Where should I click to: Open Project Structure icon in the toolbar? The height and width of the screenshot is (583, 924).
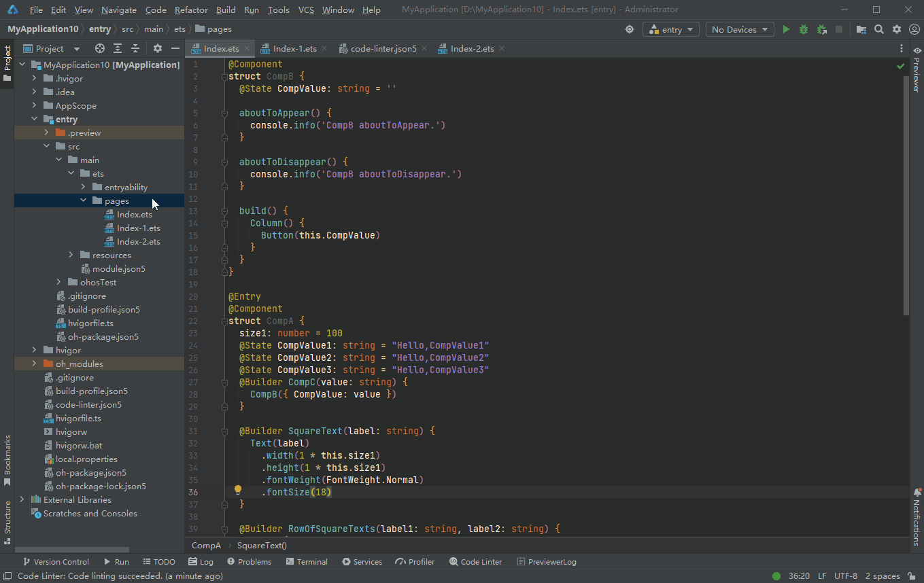[861, 29]
